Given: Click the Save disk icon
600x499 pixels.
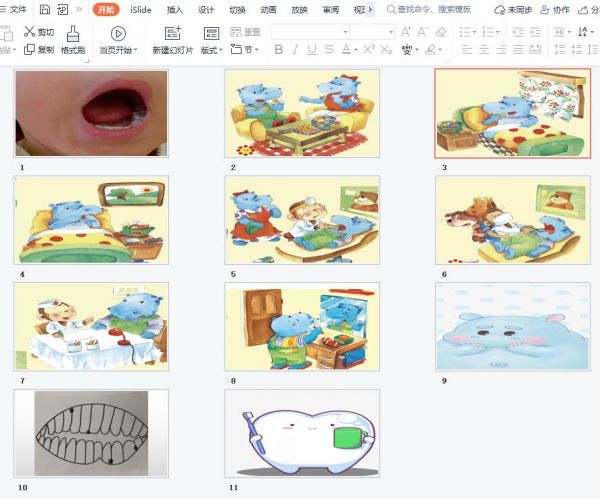Looking at the screenshot, I should [45, 9].
